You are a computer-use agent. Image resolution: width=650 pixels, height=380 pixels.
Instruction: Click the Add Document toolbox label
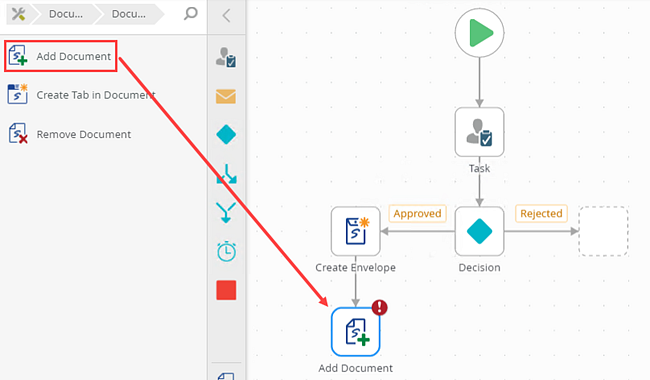point(73,56)
